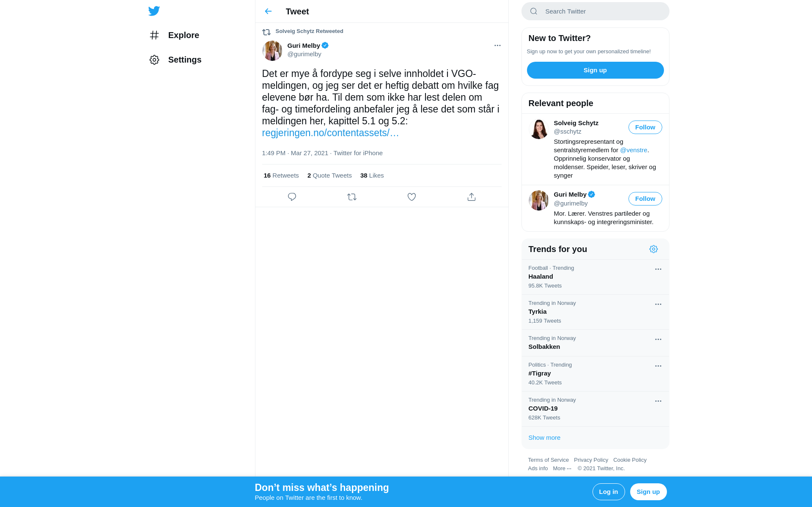The width and height of the screenshot is (812, 507).
Task: Share the tweet with the upload icon
Action: point(472,197)
